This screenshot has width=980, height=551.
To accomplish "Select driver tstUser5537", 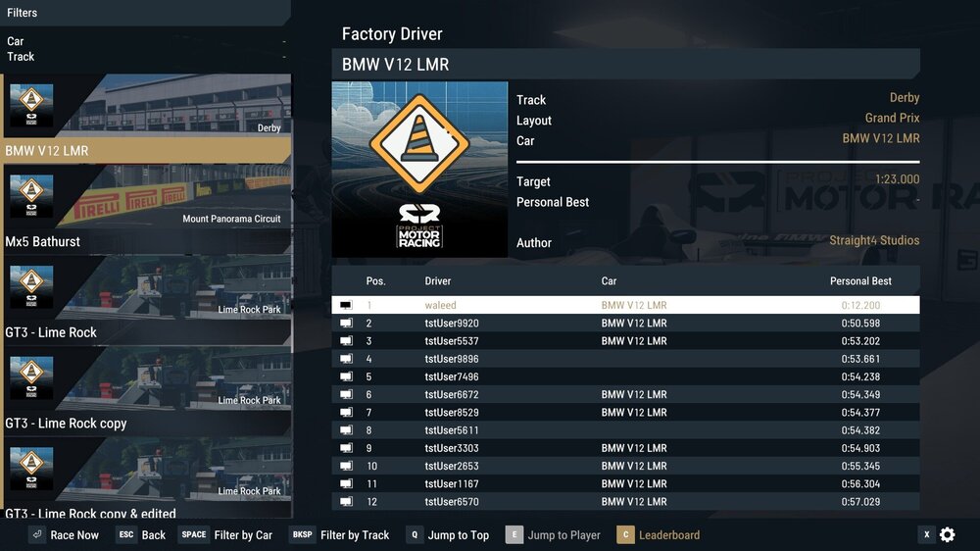I will [452, 341].
